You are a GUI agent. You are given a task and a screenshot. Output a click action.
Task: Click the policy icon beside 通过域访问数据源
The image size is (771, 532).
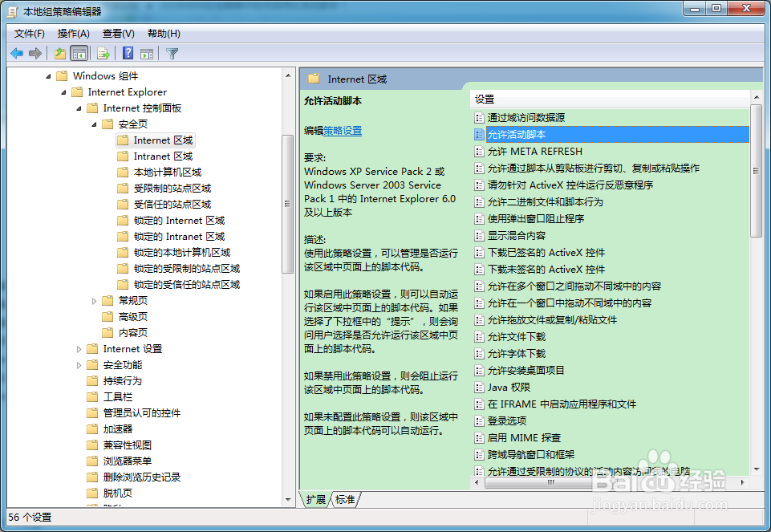tap(479, 117)
